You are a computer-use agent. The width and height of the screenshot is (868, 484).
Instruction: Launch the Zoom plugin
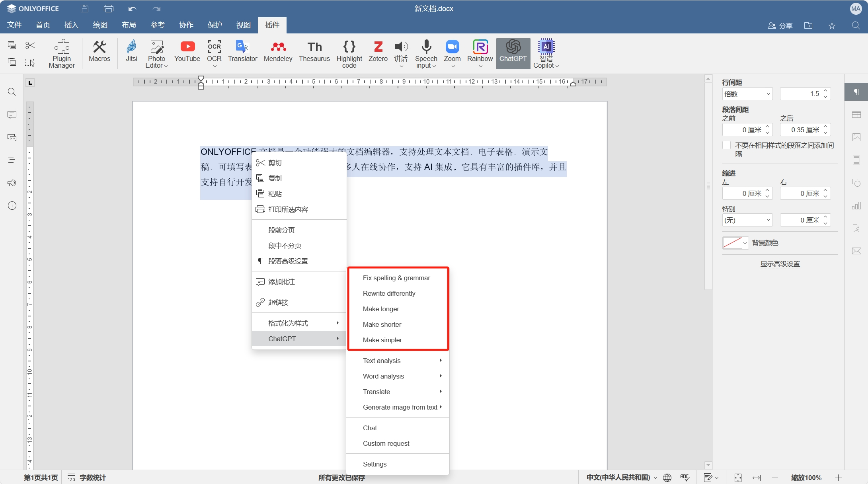(x=452, y=54)
